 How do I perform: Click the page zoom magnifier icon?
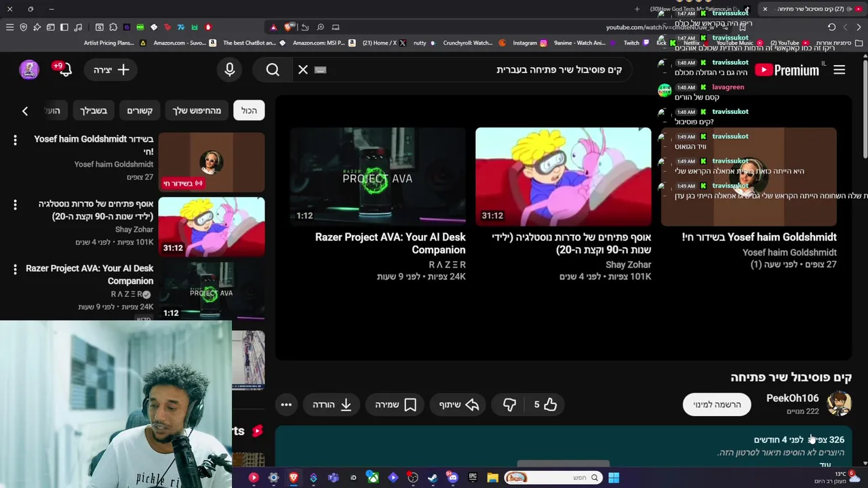point(320,27)
